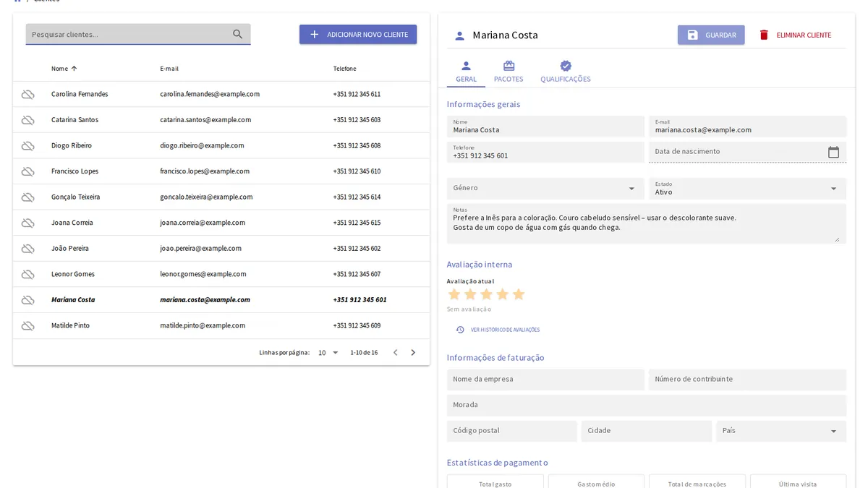Click cloud-off icon in Gonçalo Teixeira row
Viewport: 868px width, 488px height.
pyautogui.click(x=27, y=197)
